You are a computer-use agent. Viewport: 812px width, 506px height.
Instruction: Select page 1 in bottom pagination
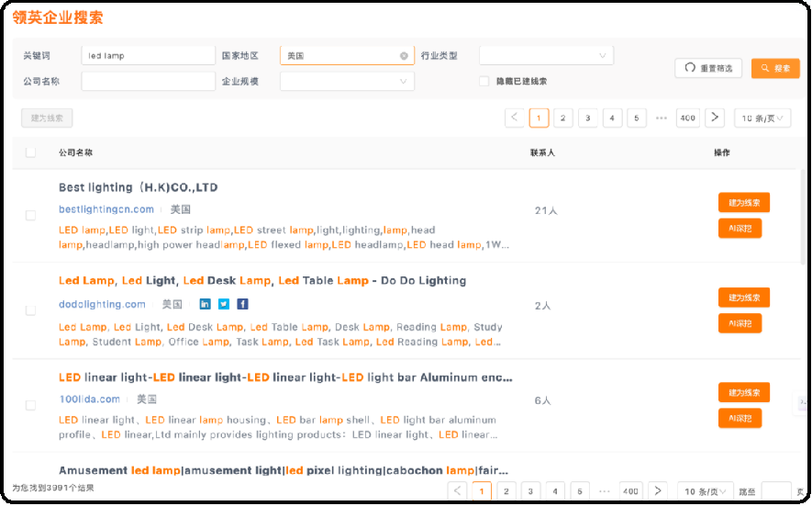pos(482,491)
